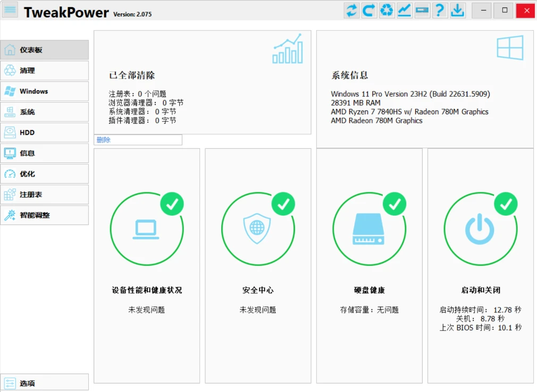
Task: Open the HDD sidebar section
Action: 45,133
